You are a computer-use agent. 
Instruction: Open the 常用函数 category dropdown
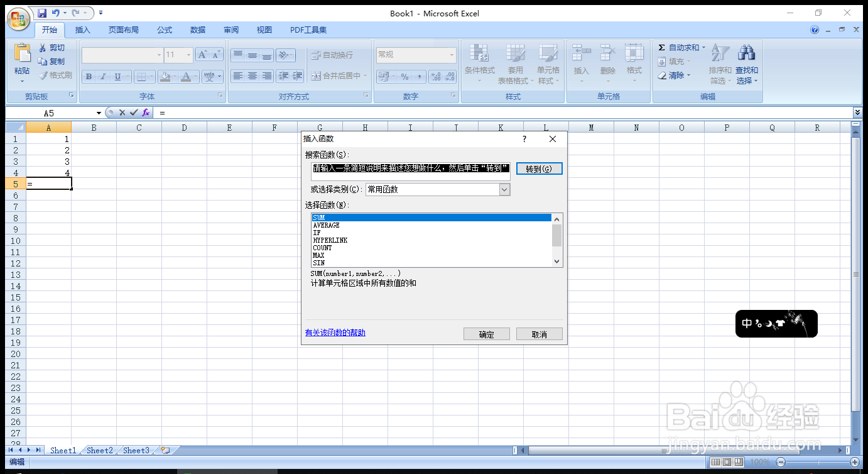coord(505,189)
